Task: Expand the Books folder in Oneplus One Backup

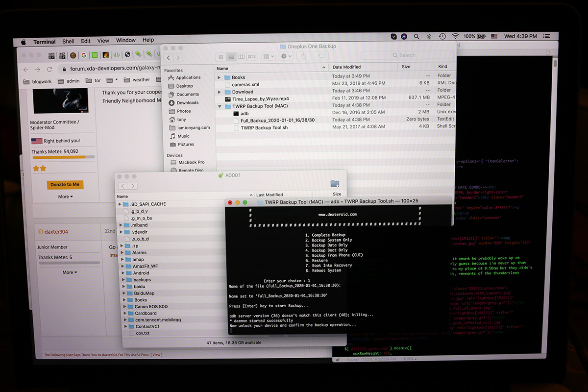Action: click(219, 77)
